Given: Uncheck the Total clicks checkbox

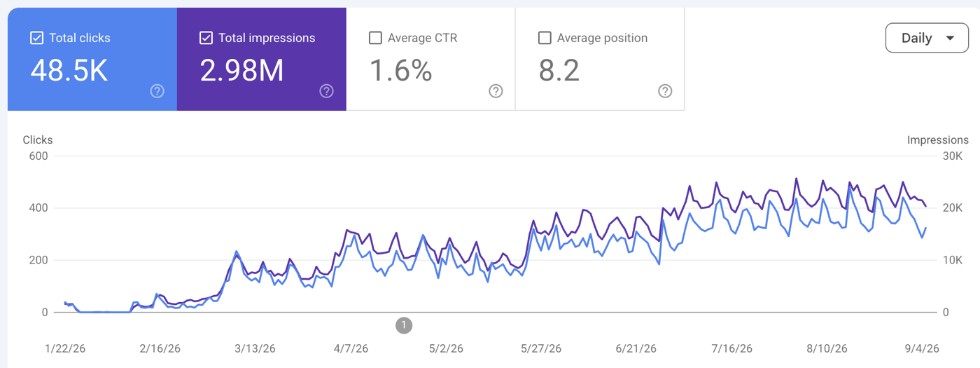Looking at the screenshot, I should 36,38.
